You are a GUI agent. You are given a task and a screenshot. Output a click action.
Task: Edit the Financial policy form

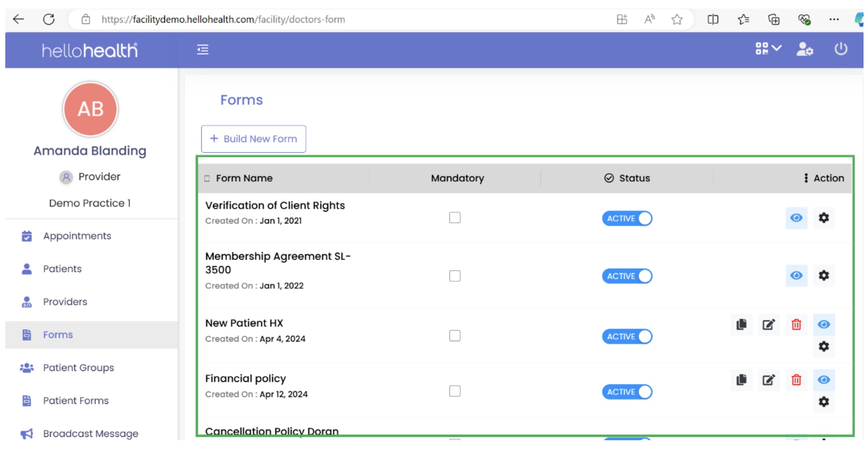coord(769,380)
